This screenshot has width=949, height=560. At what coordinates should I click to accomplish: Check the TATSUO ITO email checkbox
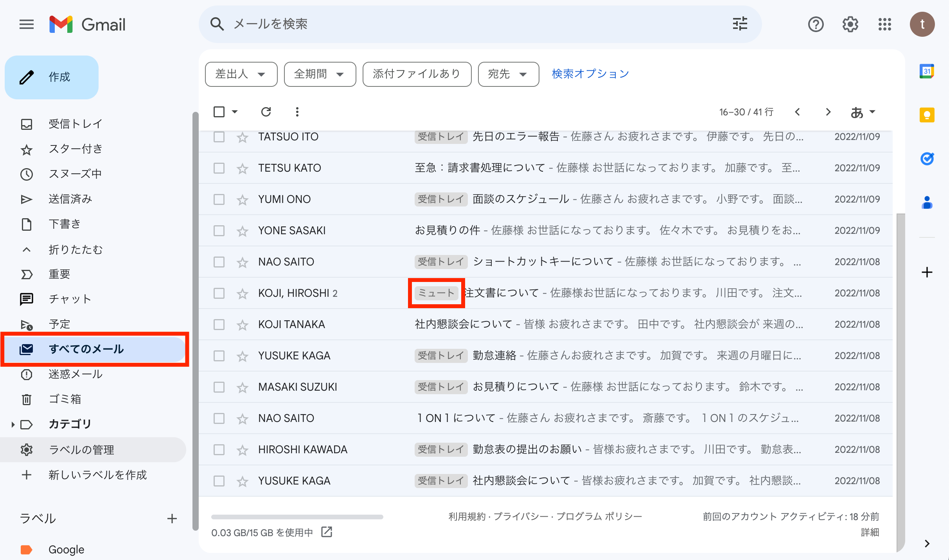(x=219, y=137)
